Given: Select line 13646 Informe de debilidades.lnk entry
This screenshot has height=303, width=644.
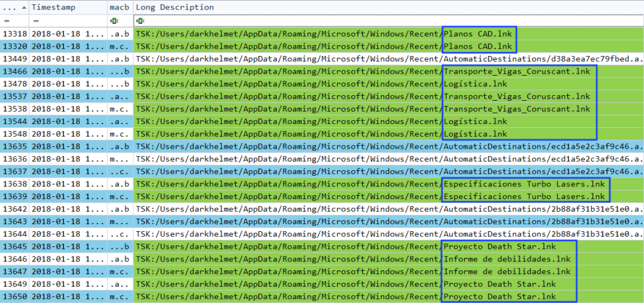Looking at the screenshot, I should click(x=506, y=259).
